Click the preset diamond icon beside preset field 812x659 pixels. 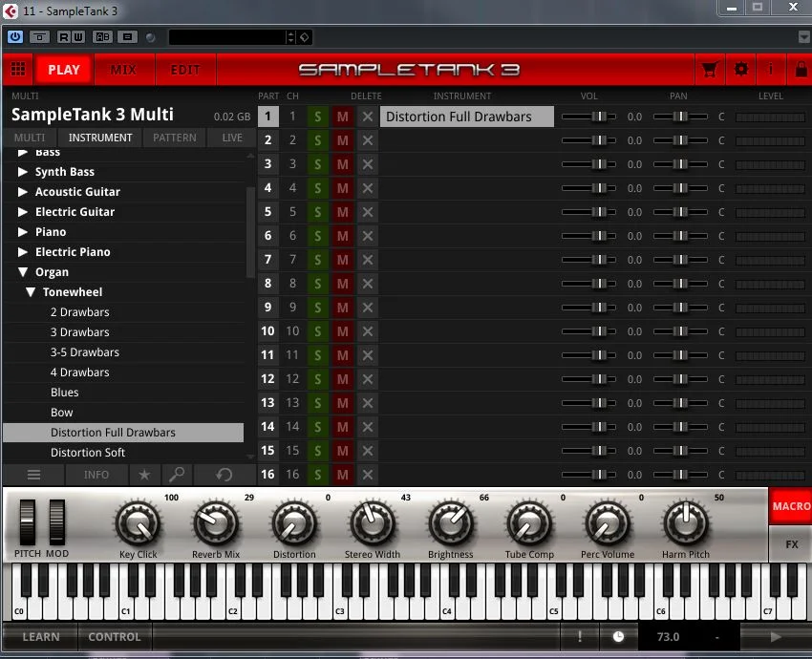305,36
